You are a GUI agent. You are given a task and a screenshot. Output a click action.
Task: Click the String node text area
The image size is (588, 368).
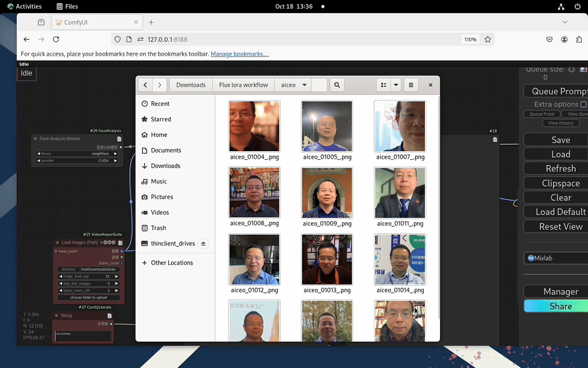83,336
